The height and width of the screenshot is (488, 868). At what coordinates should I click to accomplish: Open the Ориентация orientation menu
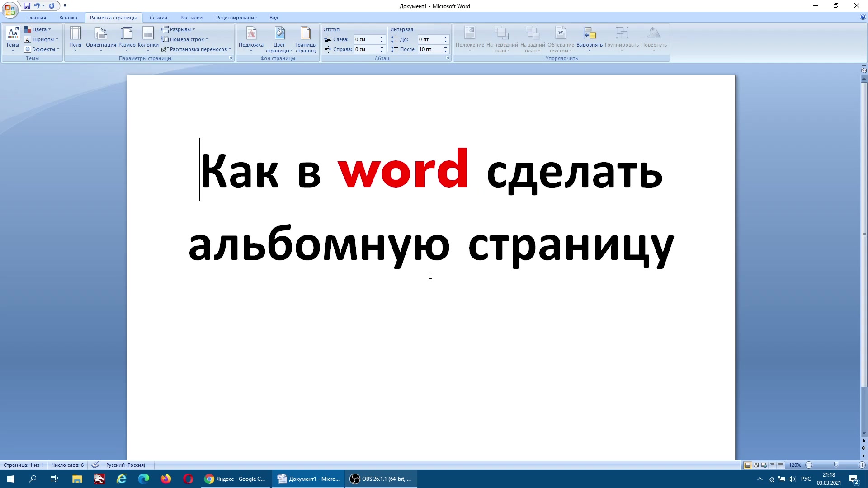(101, 38)
